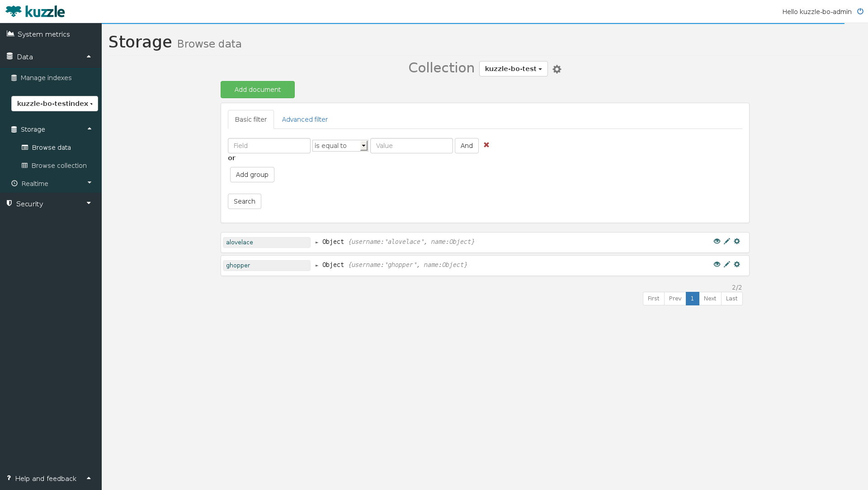Expand the alovelace Object tree

pyautogui.click(x=317, y=243)
